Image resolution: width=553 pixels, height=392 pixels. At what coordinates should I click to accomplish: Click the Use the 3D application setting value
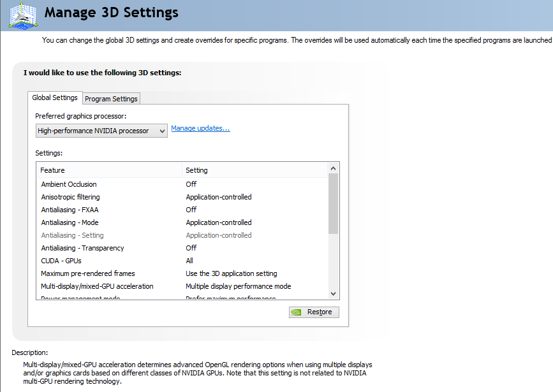[232, 273]
